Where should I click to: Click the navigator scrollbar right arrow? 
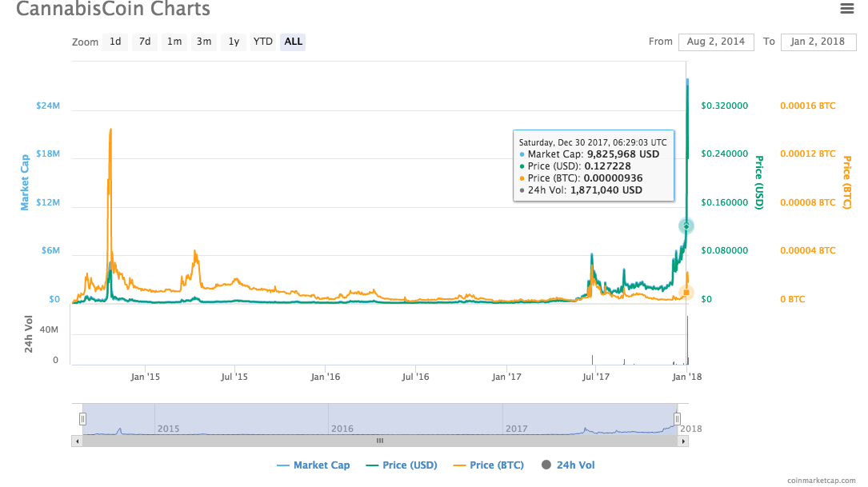683,441
